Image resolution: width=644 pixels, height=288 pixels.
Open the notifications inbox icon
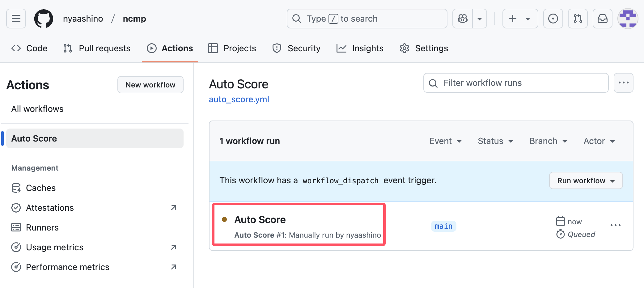coord(602,19)
